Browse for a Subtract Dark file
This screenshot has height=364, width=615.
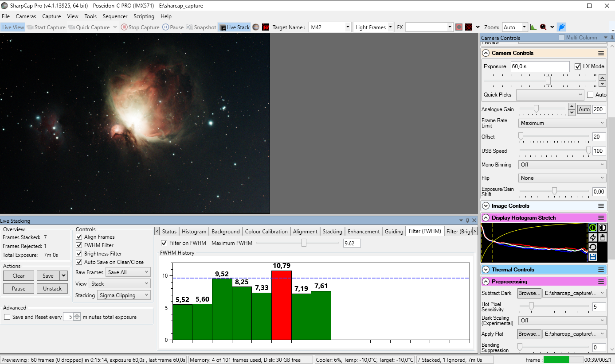pos(529,293)
